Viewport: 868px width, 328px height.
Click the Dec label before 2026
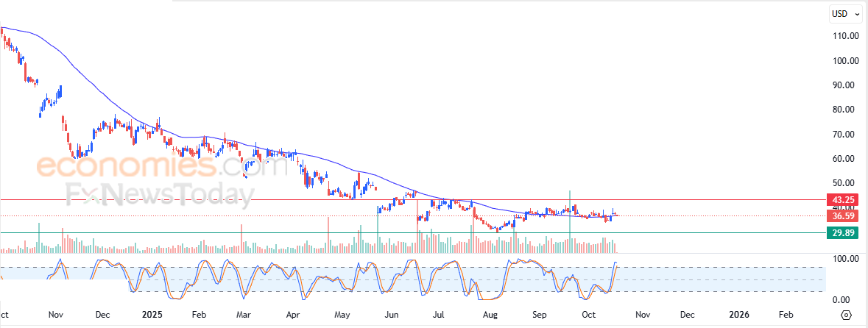[686, 315]
